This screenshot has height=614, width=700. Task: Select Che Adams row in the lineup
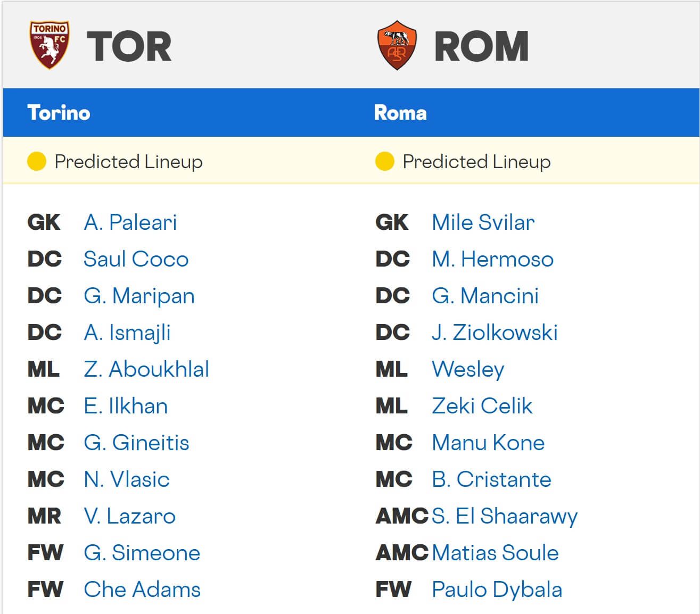coord(142,590)
